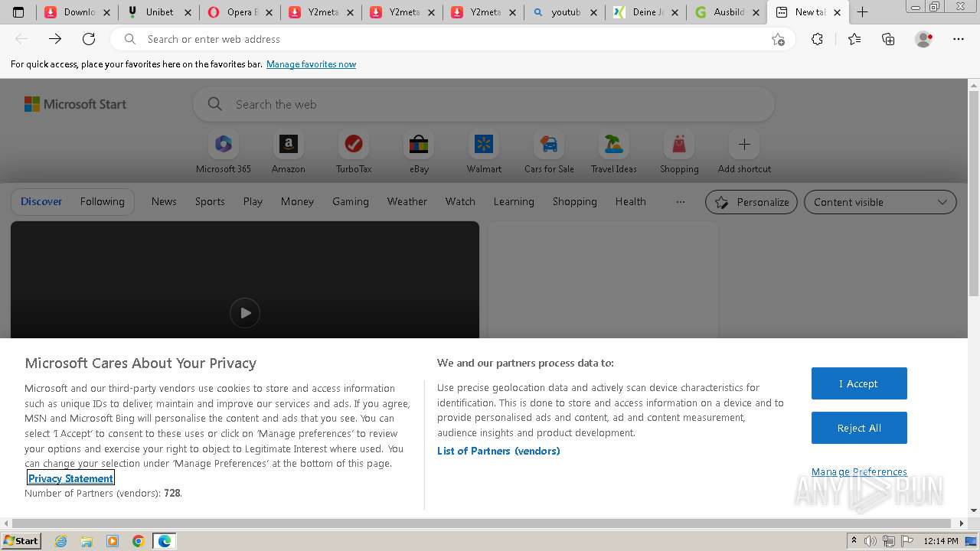
Task: Open Internet Explorer from the taskbar
Action: click(x=60, y=541)
